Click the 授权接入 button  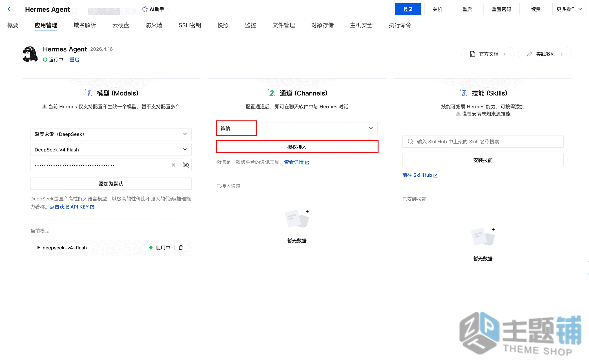[297, 147]
